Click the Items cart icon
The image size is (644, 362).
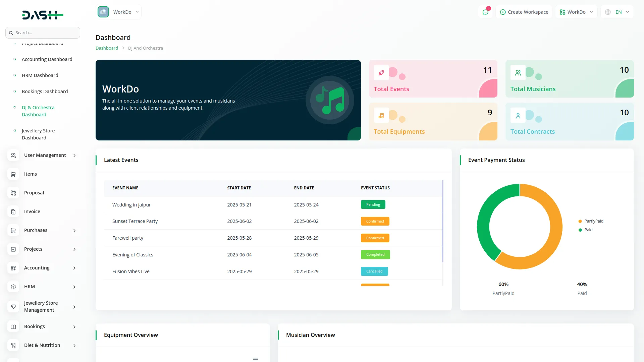coord(13,174)
